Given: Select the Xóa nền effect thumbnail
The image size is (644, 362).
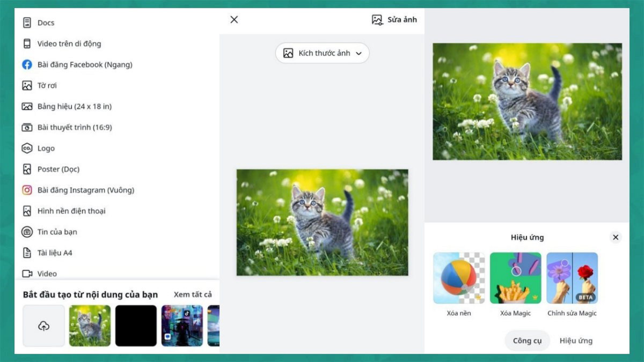Looking at the screenshot, I should point(459,278).
